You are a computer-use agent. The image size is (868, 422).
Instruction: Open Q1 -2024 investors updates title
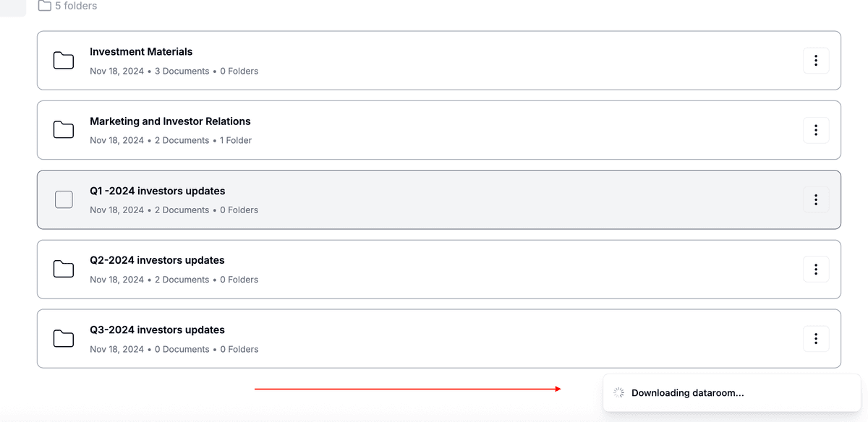pos(157,191)
